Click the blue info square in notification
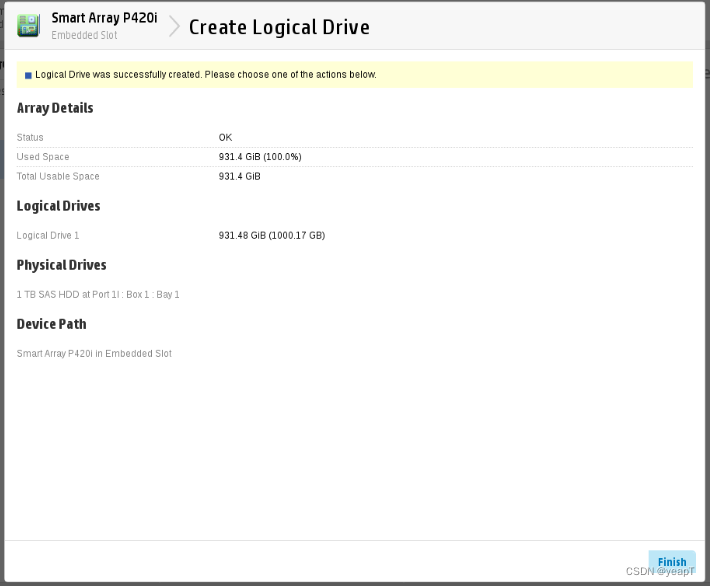The height and width of the screenshot is (586, 710). click(x=28, y=75)
